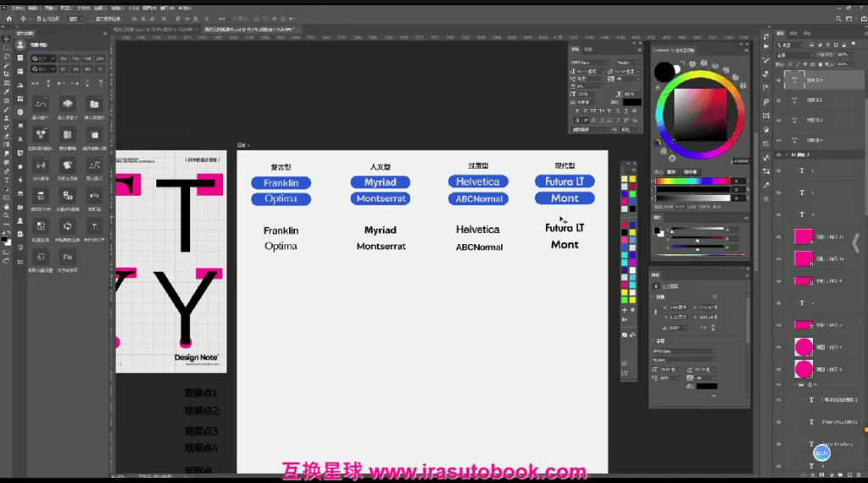Select the Rectangular Marquee tool

pyautogui.click(x=7, y=47)
